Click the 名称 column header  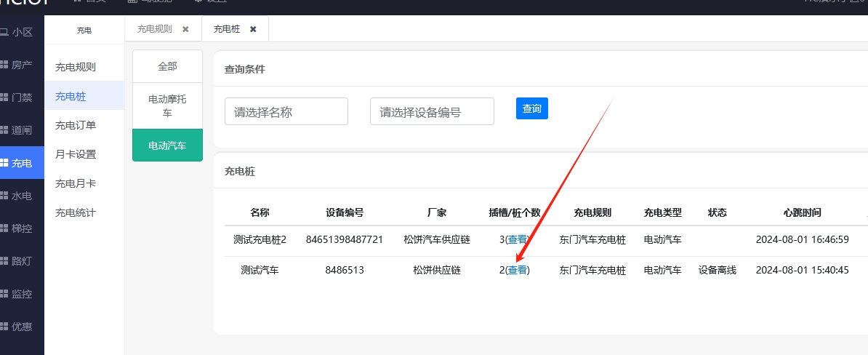click(260, 212)
